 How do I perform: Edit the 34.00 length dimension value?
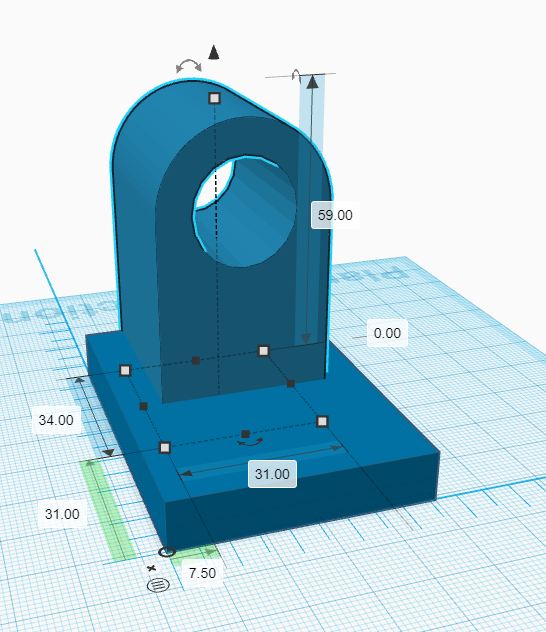(x=56, y=420)
